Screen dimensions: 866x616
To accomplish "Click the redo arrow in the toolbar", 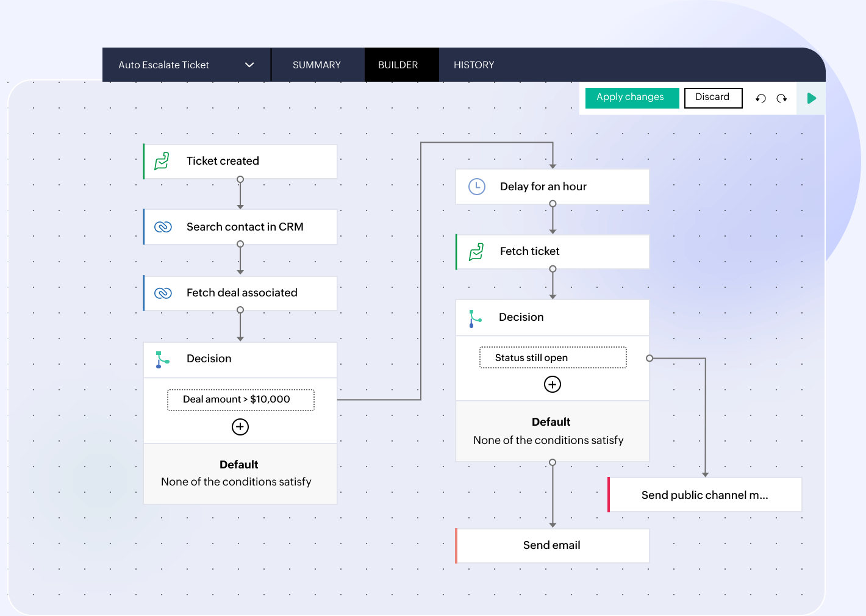I will point(782,98).
